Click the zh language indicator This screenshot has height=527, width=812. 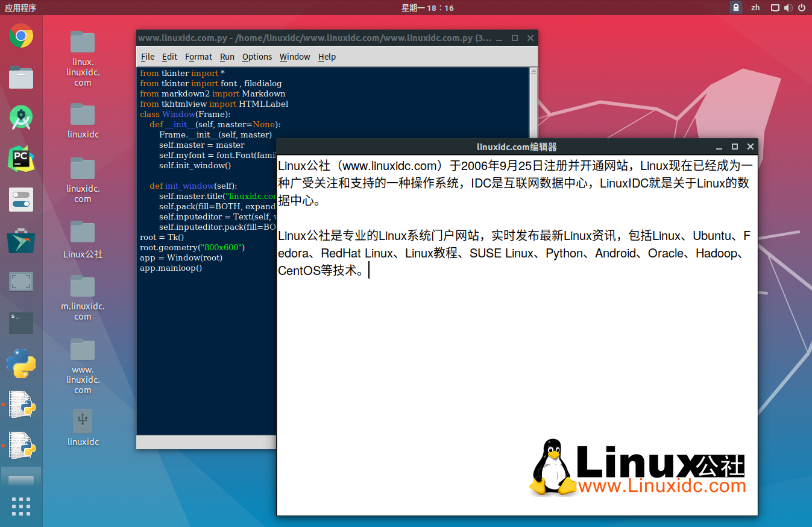click(x=755, y=8)
